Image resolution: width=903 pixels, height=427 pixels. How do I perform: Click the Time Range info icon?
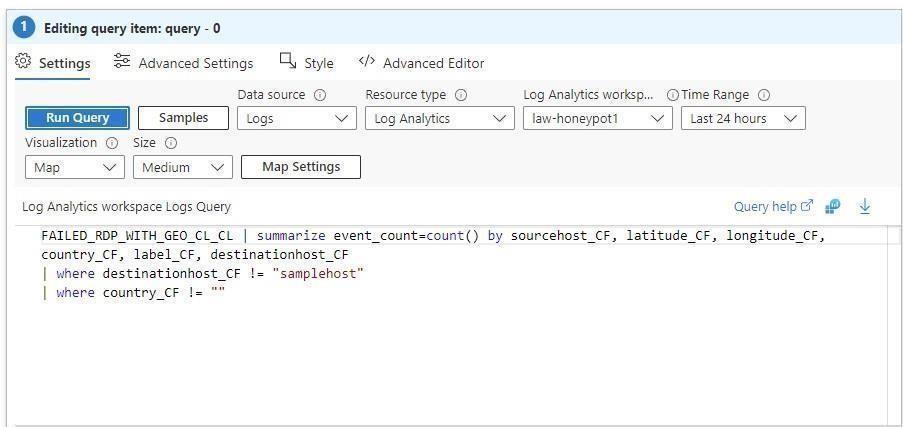coord(764,95)
